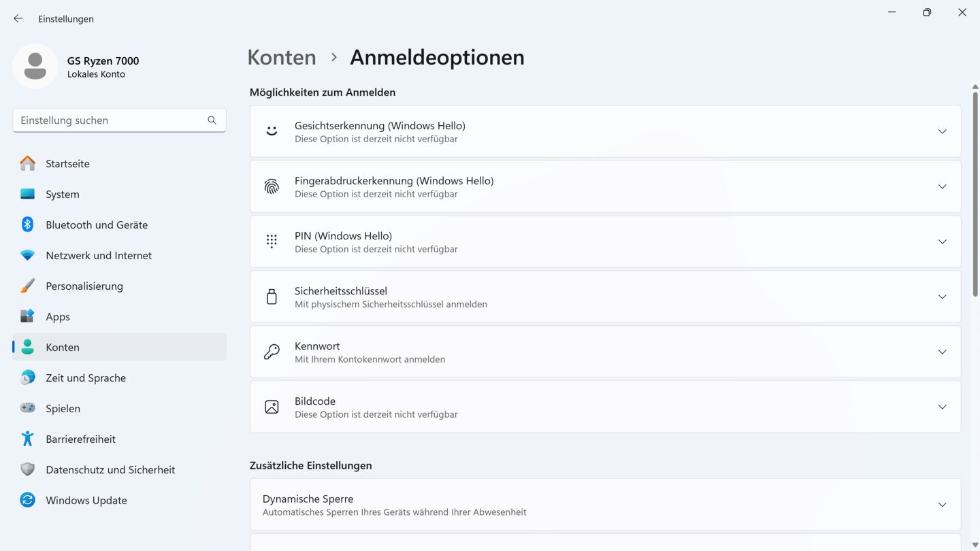Click the Bluetooth icon in sidebar
Image resolution: width=980 pixels, height=551 pixels.
pos(27,224)
